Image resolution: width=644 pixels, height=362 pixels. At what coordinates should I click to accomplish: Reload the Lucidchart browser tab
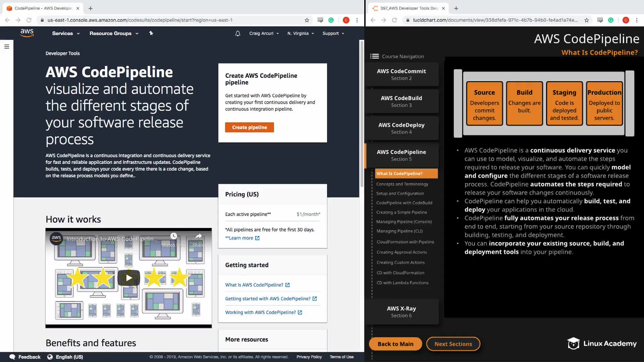tap(394, 20)
